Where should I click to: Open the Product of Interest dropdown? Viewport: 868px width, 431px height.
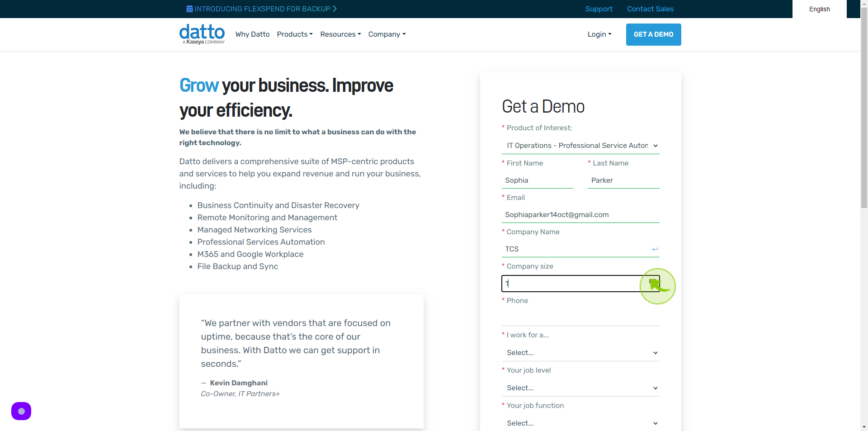coord(580,146)
